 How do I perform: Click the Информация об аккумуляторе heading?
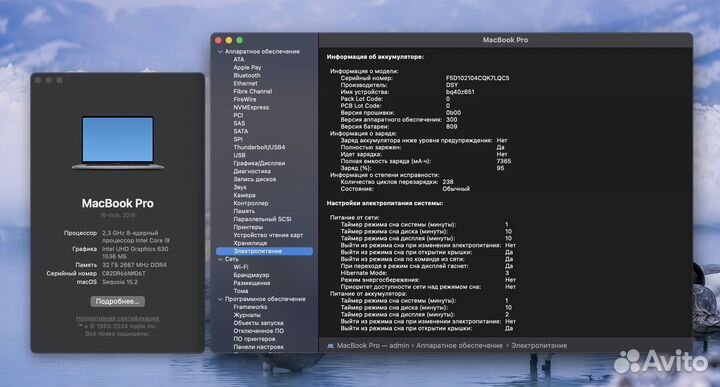tap(375, 57)
